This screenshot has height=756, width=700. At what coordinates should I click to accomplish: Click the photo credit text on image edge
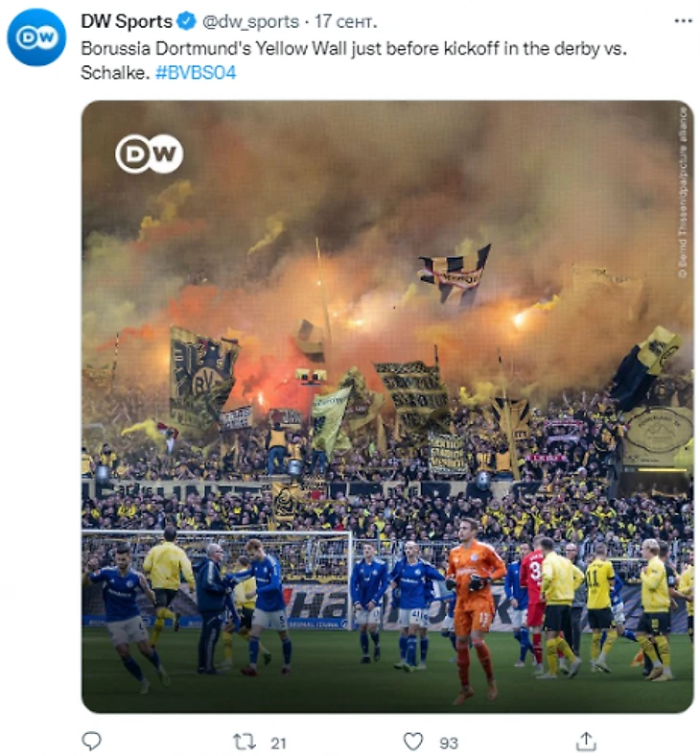pyautogui.click(x=682, y=192)
